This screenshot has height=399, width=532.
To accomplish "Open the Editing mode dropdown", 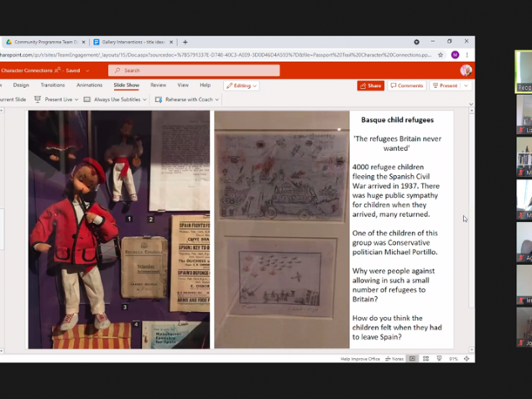I will (x=241, y=85).
